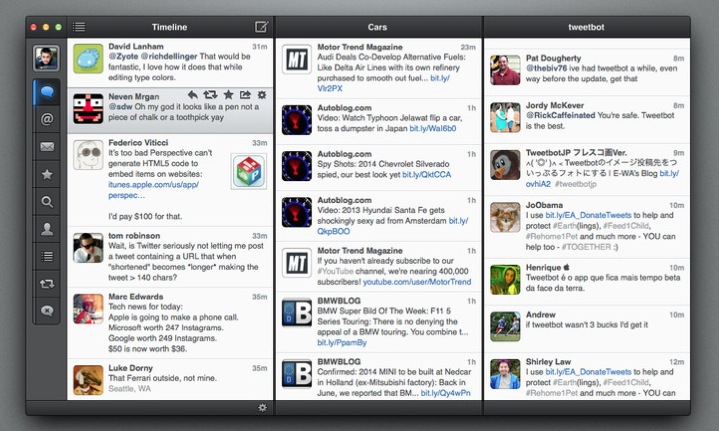Open the Timeline tab in sidebar

click(x=46, y=92)
